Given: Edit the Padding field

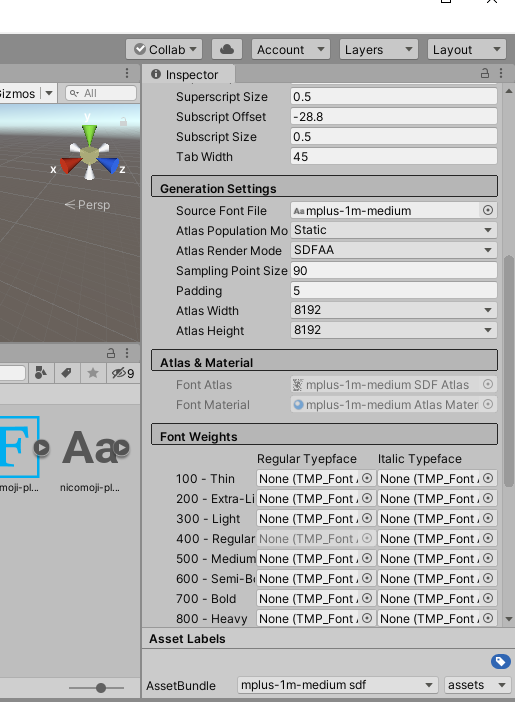Looking at the screenshot, I should (x=394, y=291).
